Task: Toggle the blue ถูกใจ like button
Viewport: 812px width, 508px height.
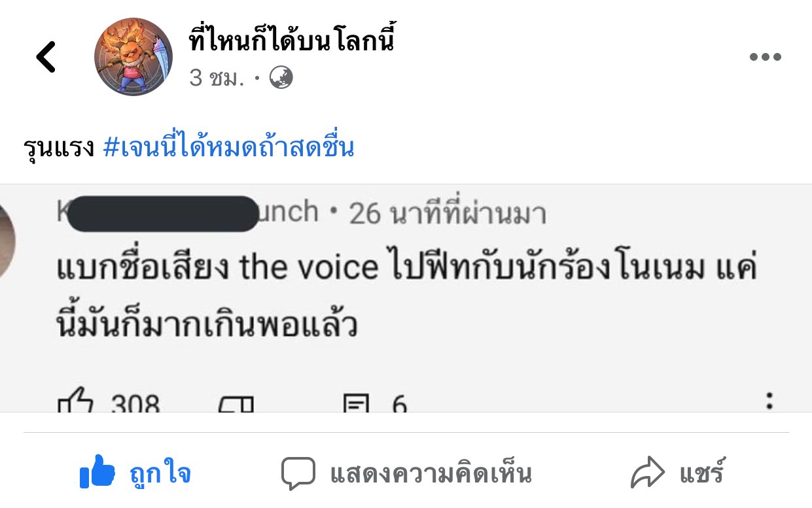Action: 135,473
